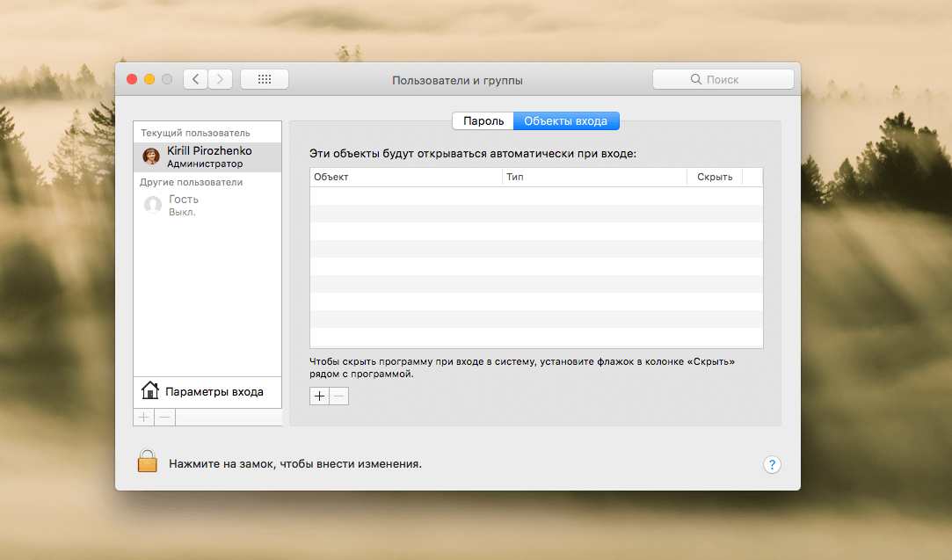Delete user via sidebar minus button

point(164,417)
